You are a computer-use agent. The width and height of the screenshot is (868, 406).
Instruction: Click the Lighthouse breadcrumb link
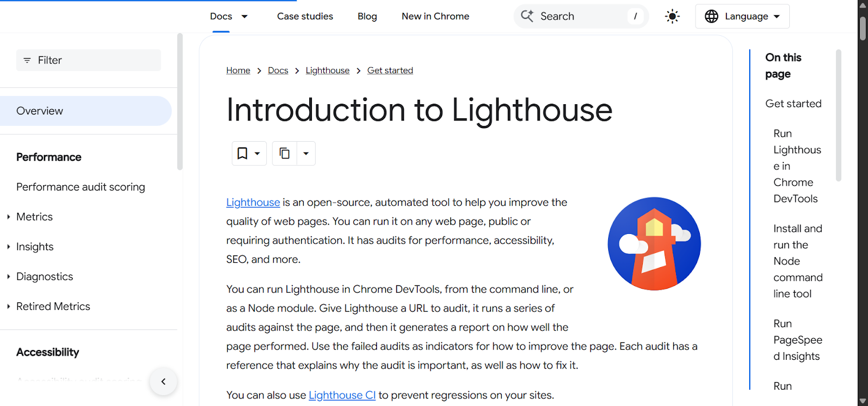(x=328, y=71)
